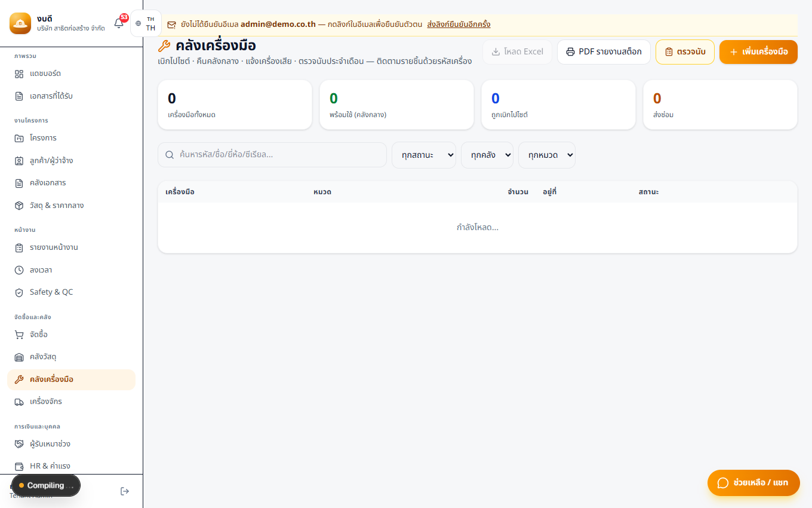Click the ตรวจนับ button

(685, 52)
